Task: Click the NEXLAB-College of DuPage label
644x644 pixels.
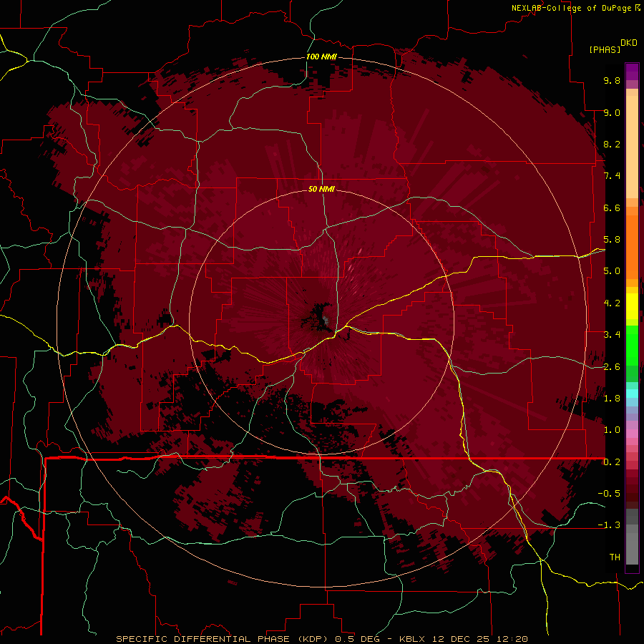Action: pos(571,8)
